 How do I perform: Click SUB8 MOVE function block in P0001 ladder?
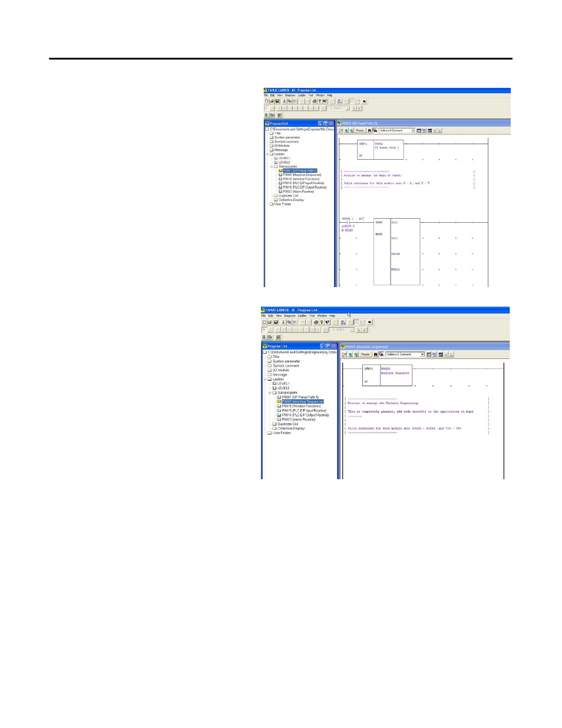pyautogui.click(x=397, y=252)
